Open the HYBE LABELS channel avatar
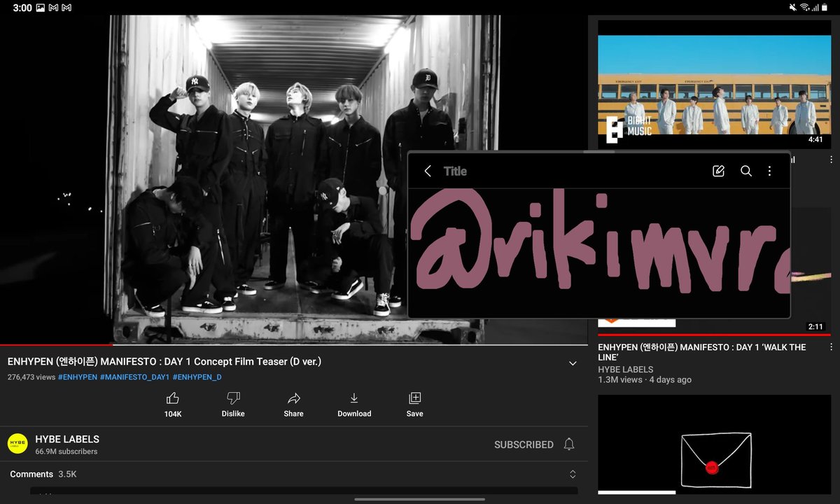840x504 pixels. coord(17,444)
